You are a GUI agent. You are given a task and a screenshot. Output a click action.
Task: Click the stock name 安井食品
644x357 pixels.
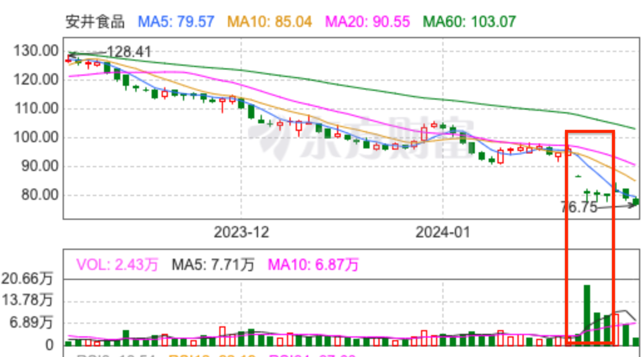click(95, 21)
